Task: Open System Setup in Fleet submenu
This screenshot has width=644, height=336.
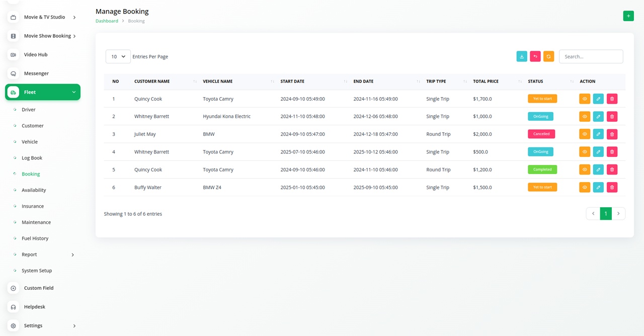Action: tap(37, 271)
